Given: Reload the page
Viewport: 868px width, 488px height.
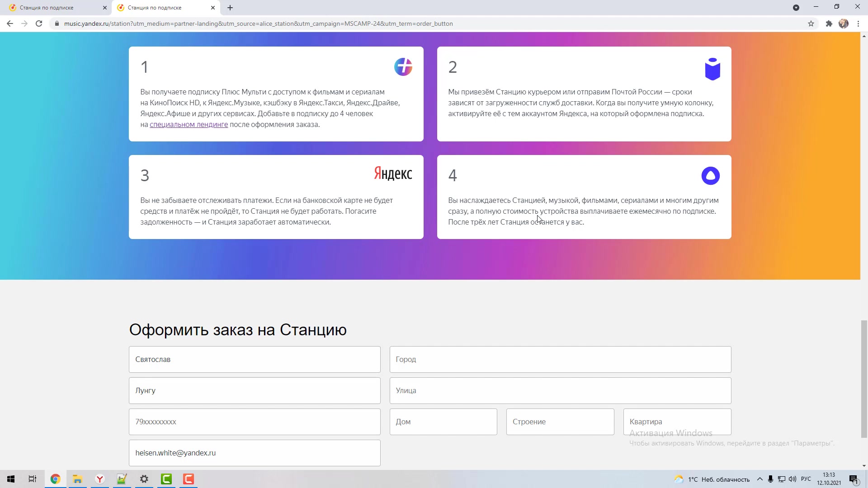Looking at the screenshot, I should click(x=39, y=23).
